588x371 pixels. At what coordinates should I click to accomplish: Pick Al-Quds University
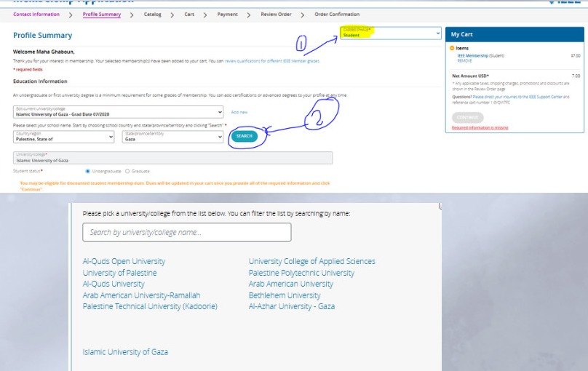coord(114,284)
